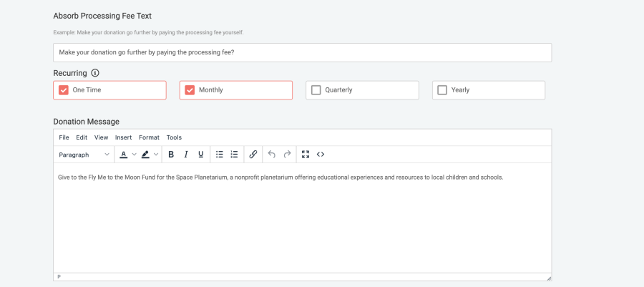The width and height of the screenshot is (644, 287).
Task: Insert a bullet list
Action: (220, 155)
